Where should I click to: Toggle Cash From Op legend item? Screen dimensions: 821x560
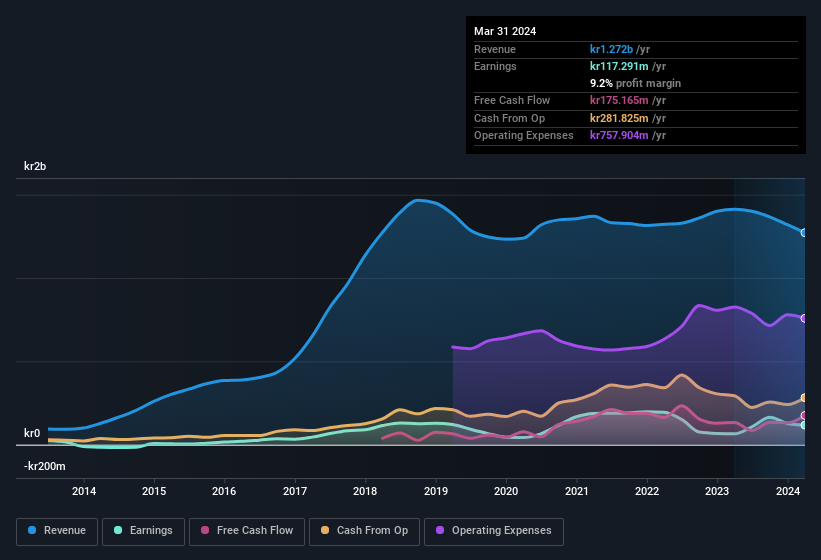point(364,531)
